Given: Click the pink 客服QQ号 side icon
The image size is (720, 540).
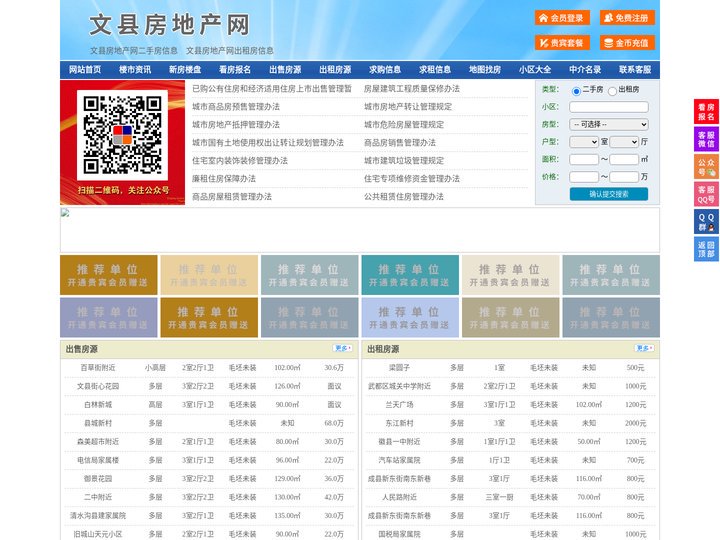Looking at the screenshot, I should click(706, 194).
